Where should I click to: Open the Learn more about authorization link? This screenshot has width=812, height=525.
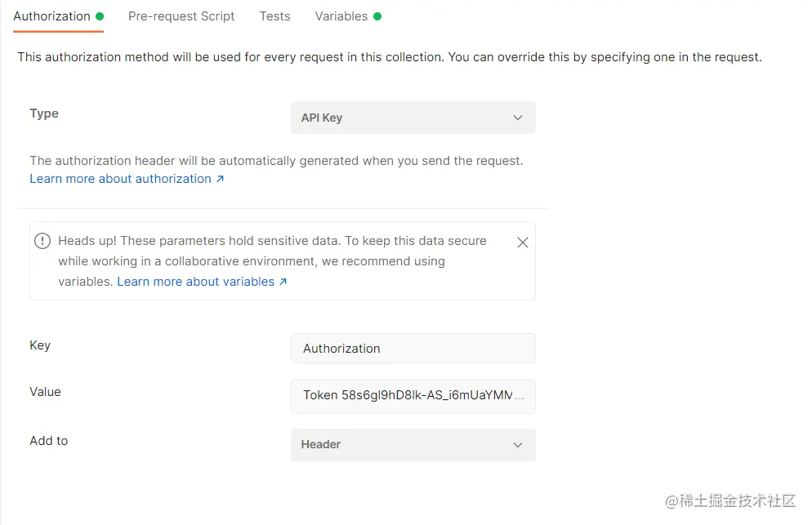pos(120,179)
